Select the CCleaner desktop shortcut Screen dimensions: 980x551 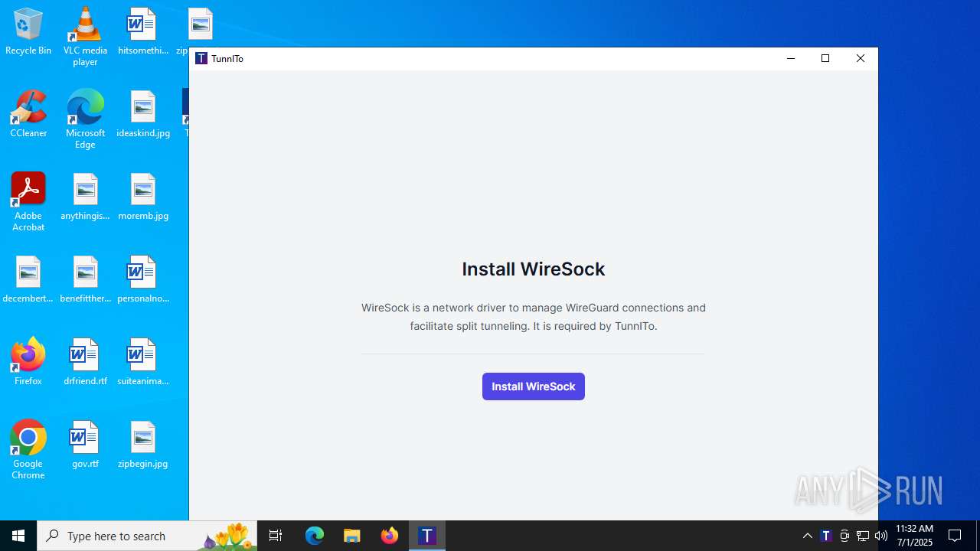point(28,114)
